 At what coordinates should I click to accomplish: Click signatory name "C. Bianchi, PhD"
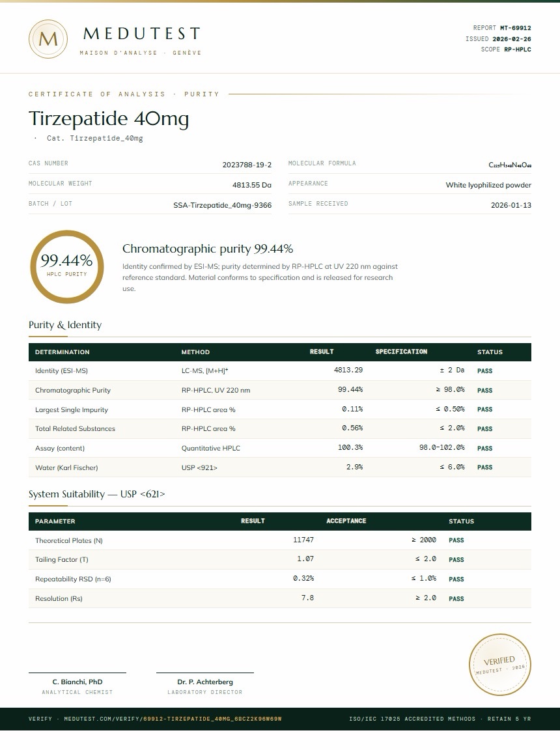tap(77, 682)
